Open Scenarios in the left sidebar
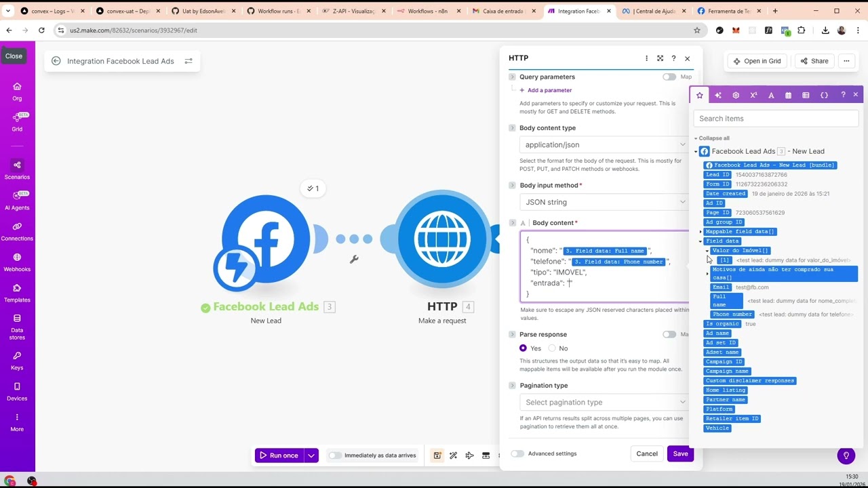The height and width of the screenshot is (488, 868). coord(17,170)
